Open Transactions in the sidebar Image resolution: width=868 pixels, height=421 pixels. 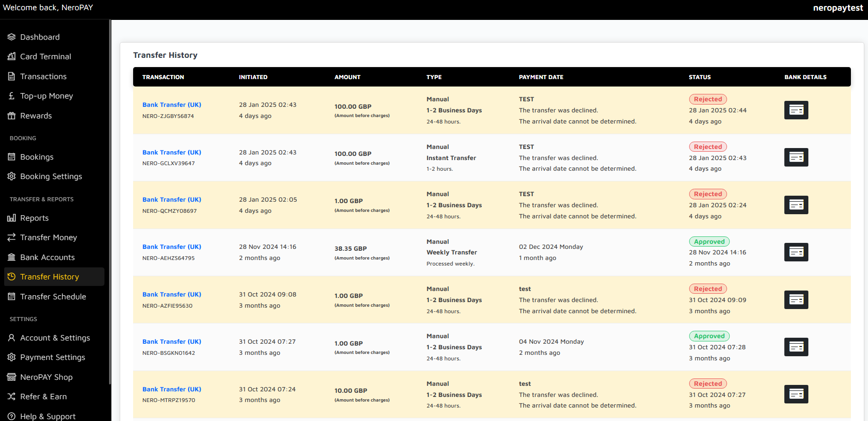43,76
